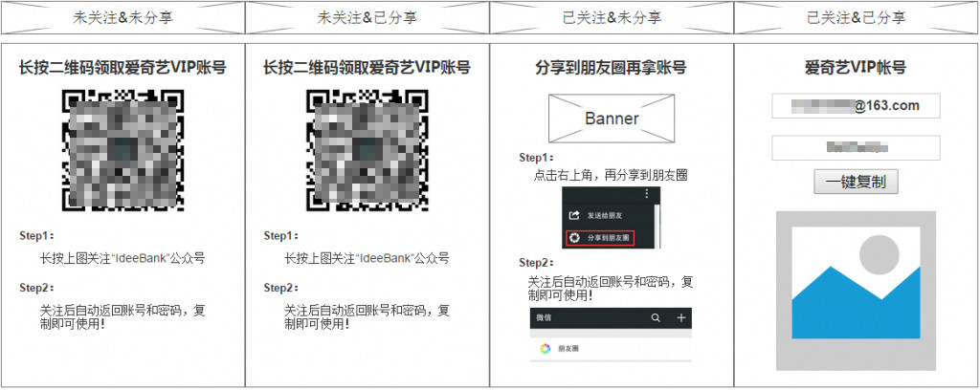The height and width of the screenshot is (390, 980).
Task: Click the QR code under 未关注&已分享
Action: pyautogui.click(x=367, y=150)
